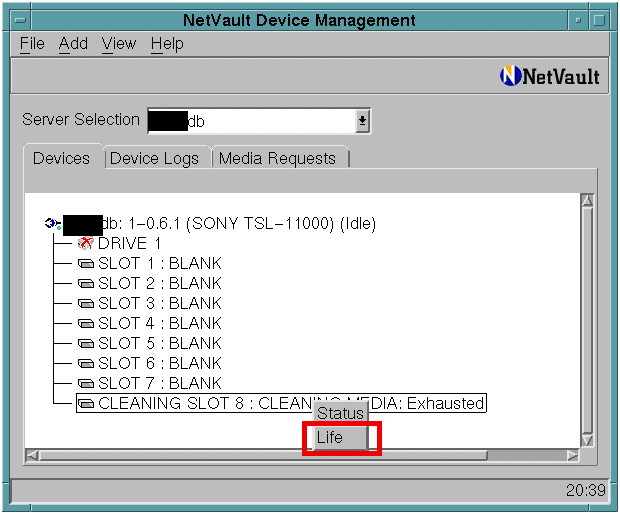Select SLOT 6 : BLANK text

coord(160,363)
